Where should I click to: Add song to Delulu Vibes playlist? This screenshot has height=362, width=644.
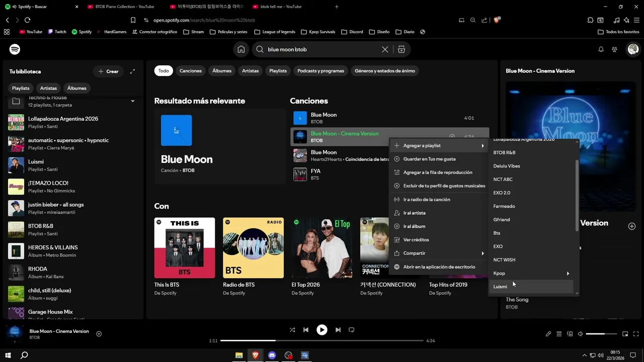(x=532, y=166)
